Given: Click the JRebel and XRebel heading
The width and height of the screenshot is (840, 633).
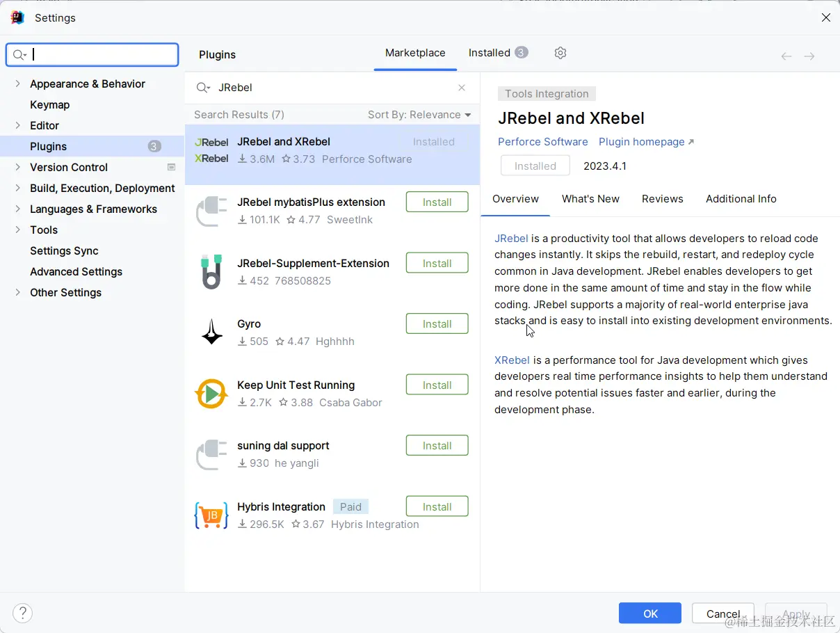Looking at the screenshot, I should click(571, 118).
